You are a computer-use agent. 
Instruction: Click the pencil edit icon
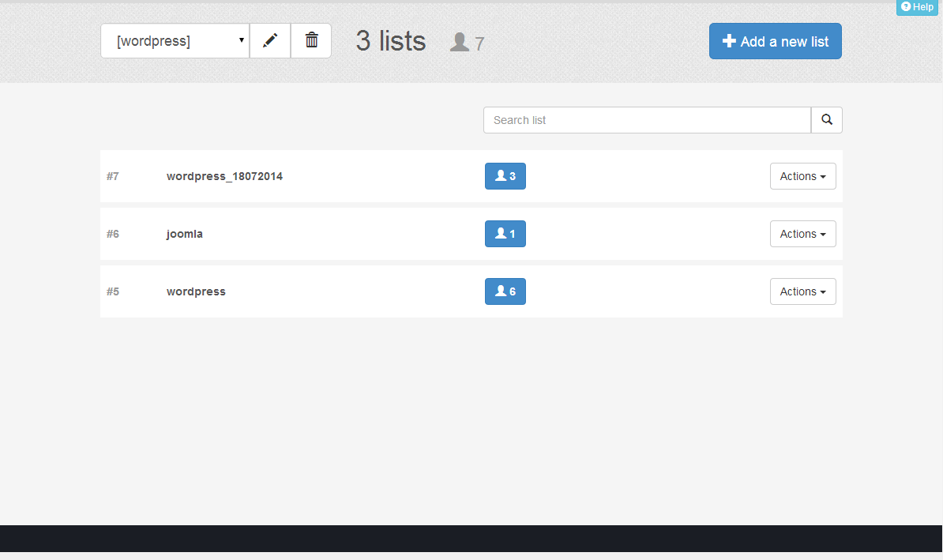click(270, 40)
